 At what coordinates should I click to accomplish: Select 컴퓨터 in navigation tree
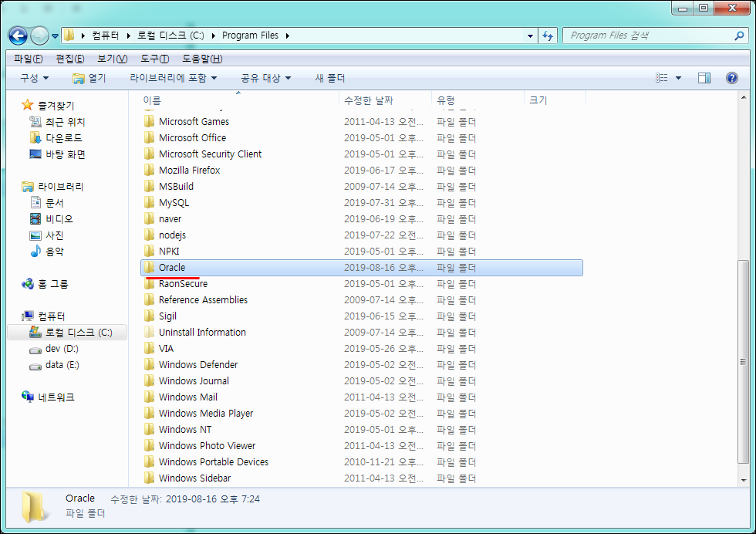51,316
